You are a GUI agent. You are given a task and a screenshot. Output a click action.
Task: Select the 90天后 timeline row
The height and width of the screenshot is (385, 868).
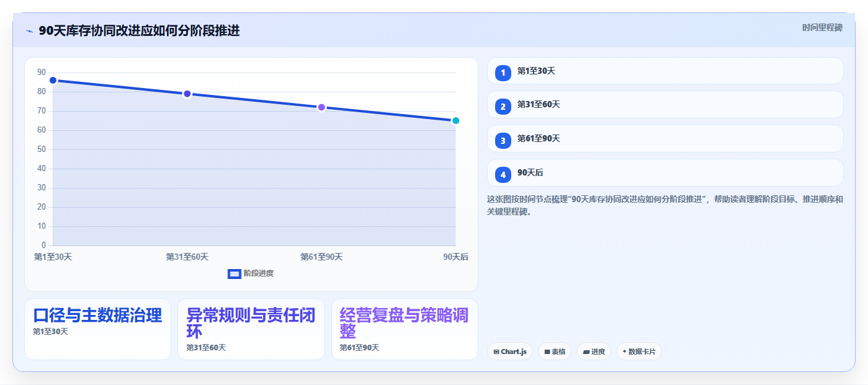tap(665, 173)
